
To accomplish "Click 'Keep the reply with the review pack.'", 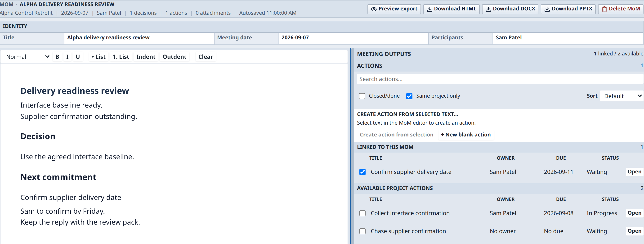I will pyautogui.click(x=80, y=222).
